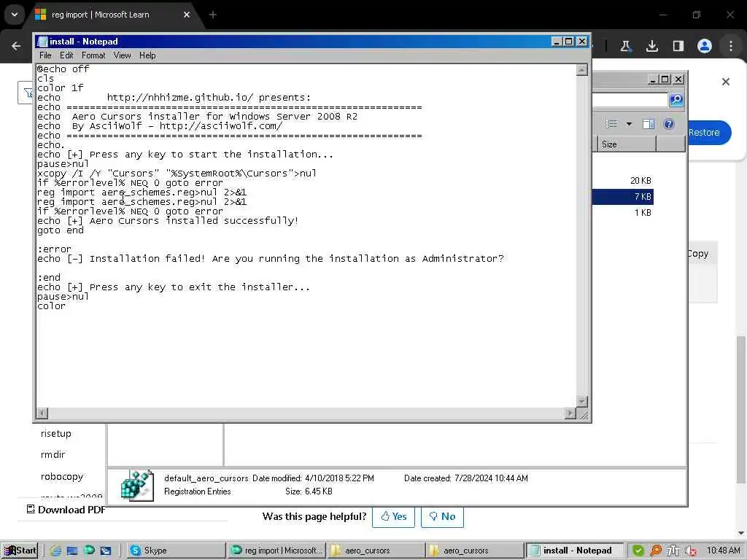Click the network tray icon
The image size is (747, 560).
tap(673, 551)
